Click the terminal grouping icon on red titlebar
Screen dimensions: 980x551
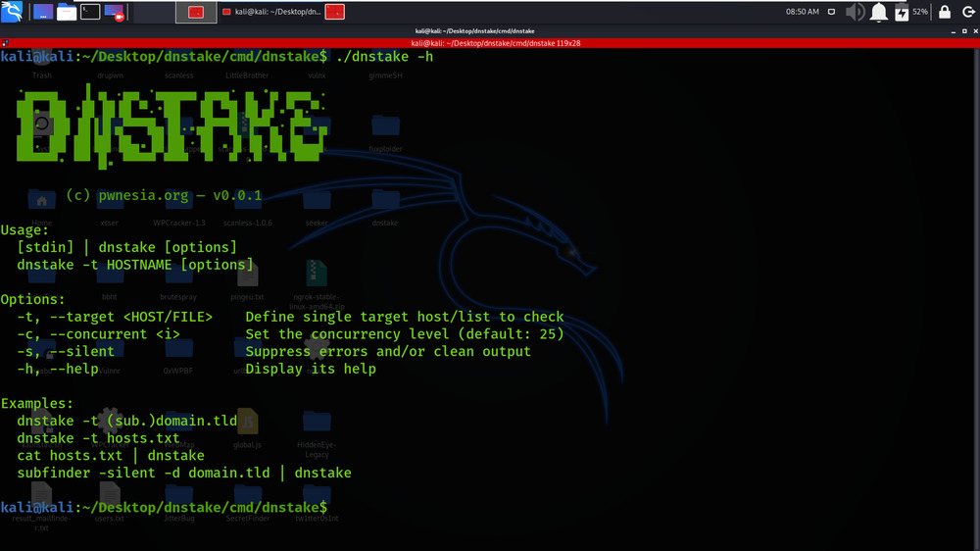[5, 43]
